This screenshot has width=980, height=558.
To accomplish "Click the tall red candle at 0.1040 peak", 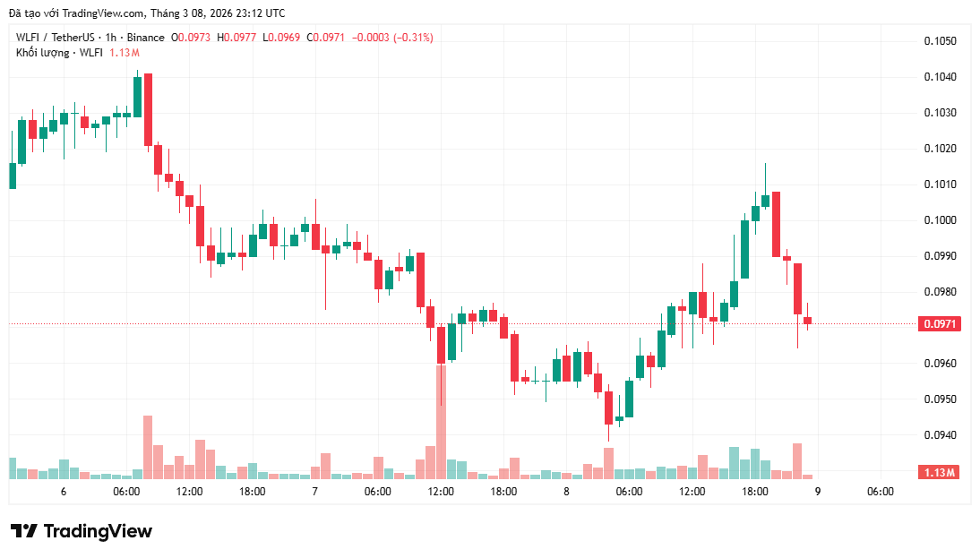I will click(x=148, y=109).
